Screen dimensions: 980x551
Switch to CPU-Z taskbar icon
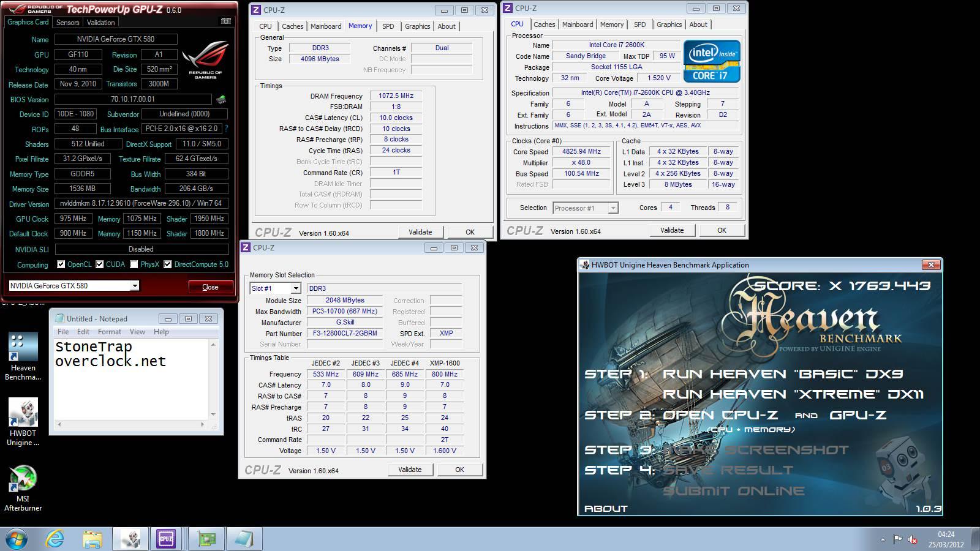coord(166,539)
